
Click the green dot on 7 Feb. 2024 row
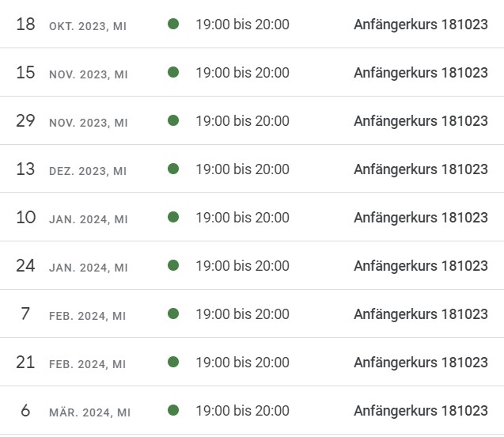173,313
